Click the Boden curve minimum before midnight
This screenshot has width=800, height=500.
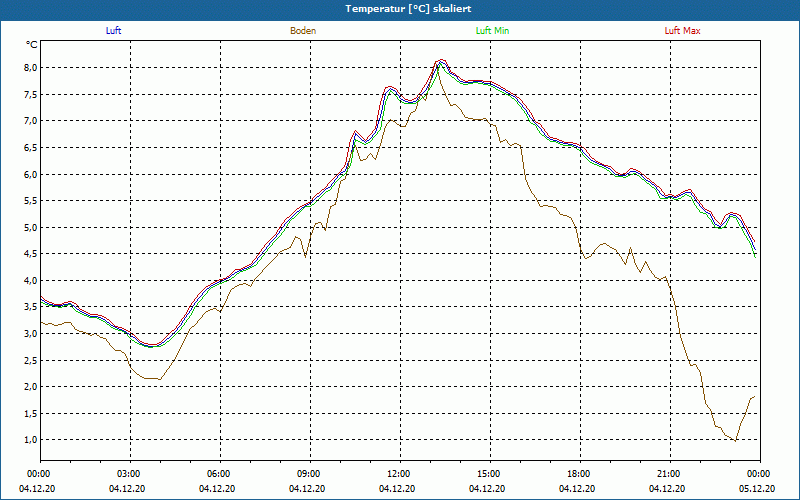735,440
